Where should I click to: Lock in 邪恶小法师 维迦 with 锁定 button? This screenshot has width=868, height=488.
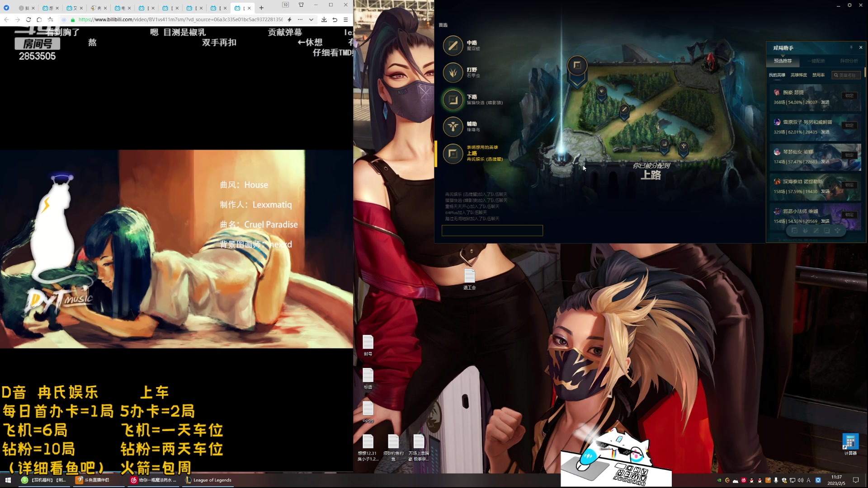point(849,215)
